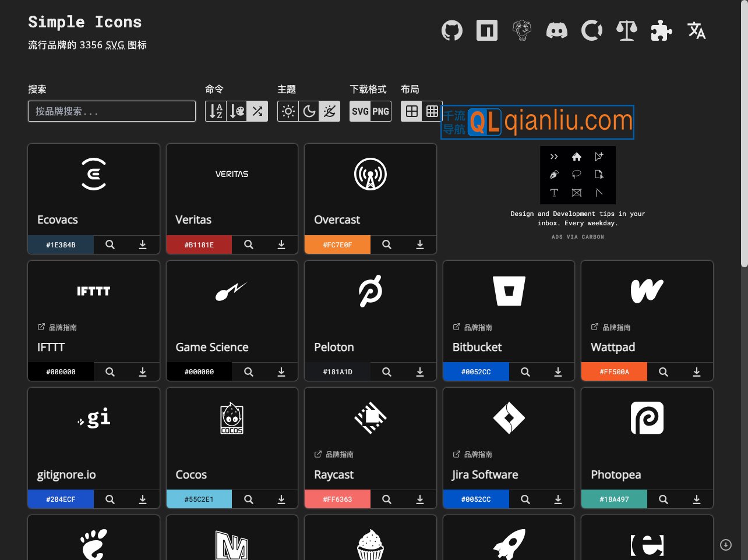Open the npm package icon in header
The height and width of the screenshot is (560, 748).
(486, 30)
